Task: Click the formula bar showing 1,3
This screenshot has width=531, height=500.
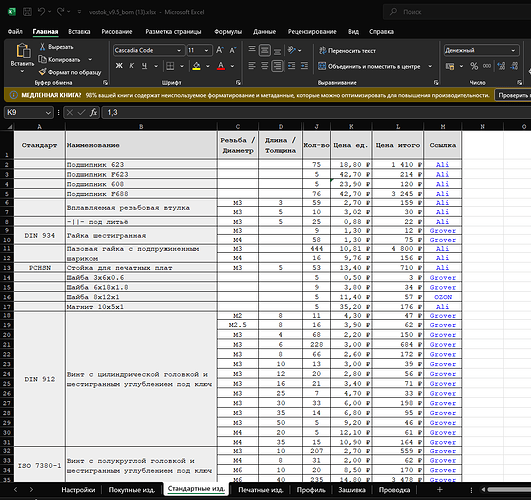Action: [x=316, y=112]
